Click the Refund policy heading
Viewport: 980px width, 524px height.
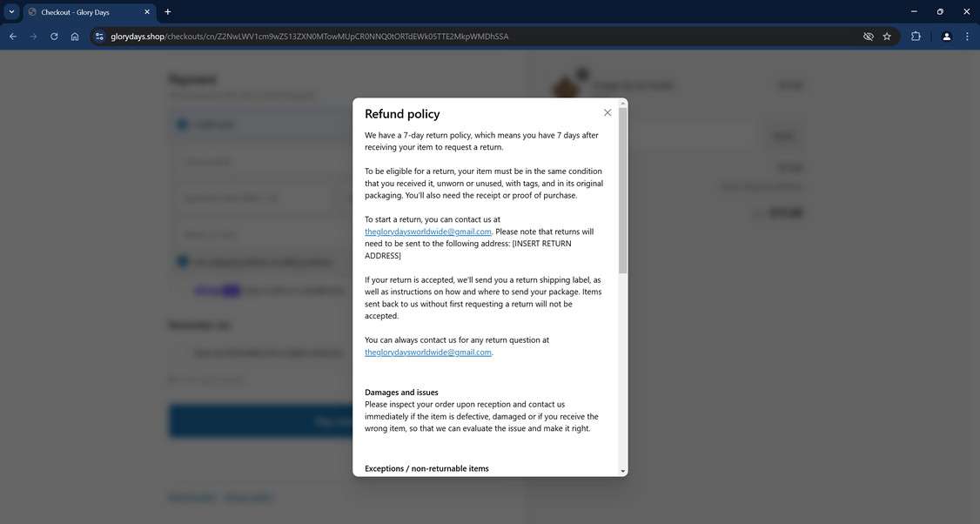coord(402,114)
